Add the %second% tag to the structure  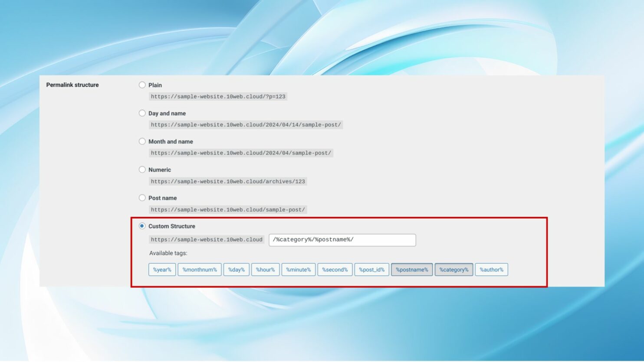[x=335, y=269]
